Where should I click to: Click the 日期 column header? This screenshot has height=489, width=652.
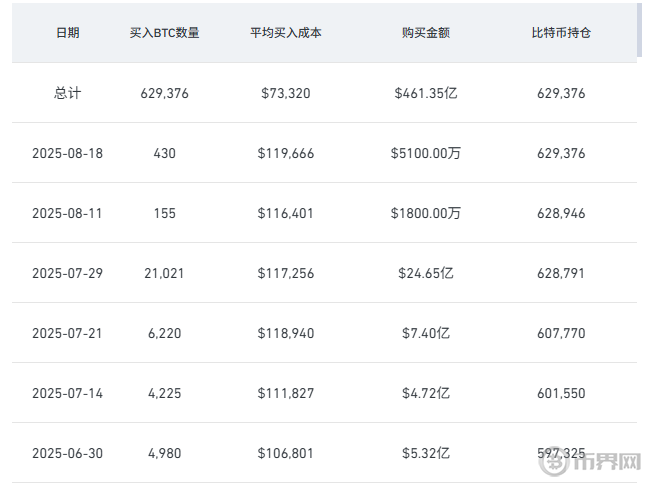[x=68, y=33]
